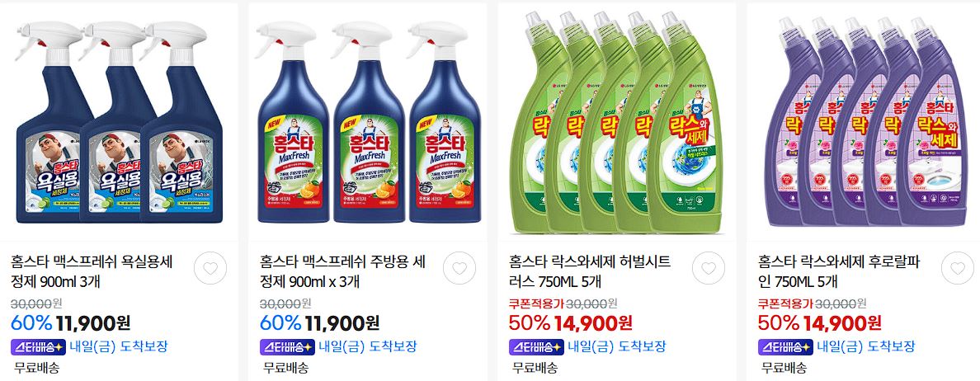View the green 락스와세제 bottles image
Image resolution: width=980 pixels, height=381 pixels.
[x=617, y=122]
